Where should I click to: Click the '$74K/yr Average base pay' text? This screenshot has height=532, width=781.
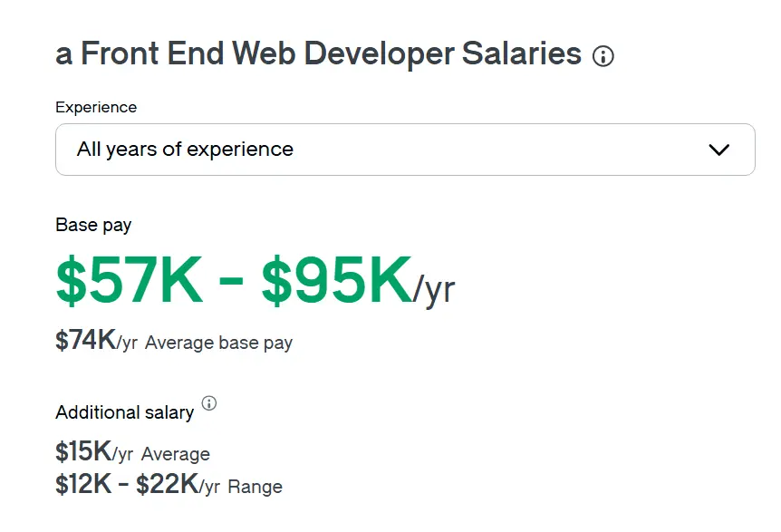(x=173, y=342)
